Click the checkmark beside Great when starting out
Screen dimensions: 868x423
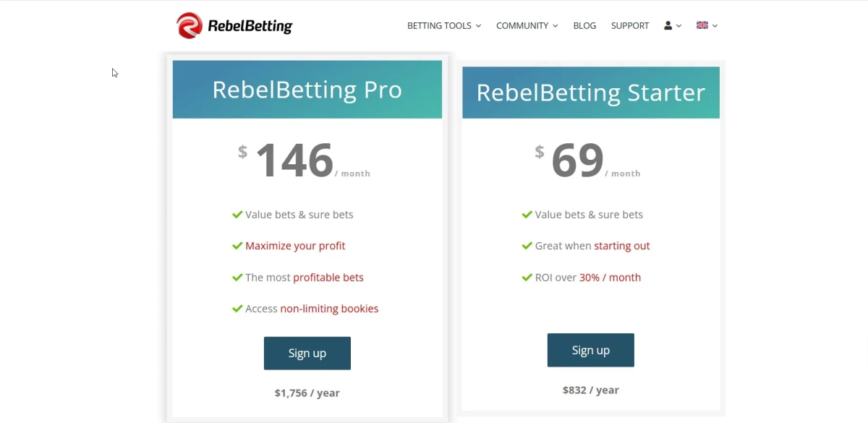tap(527, 245)
